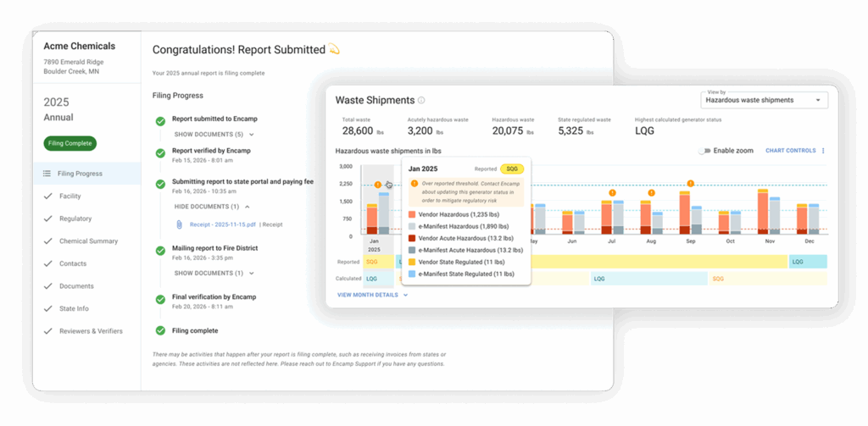This screenshot has height=426, width=868.
Task: Click the Filing Progress list icon
Action: (x=47, y=174)
